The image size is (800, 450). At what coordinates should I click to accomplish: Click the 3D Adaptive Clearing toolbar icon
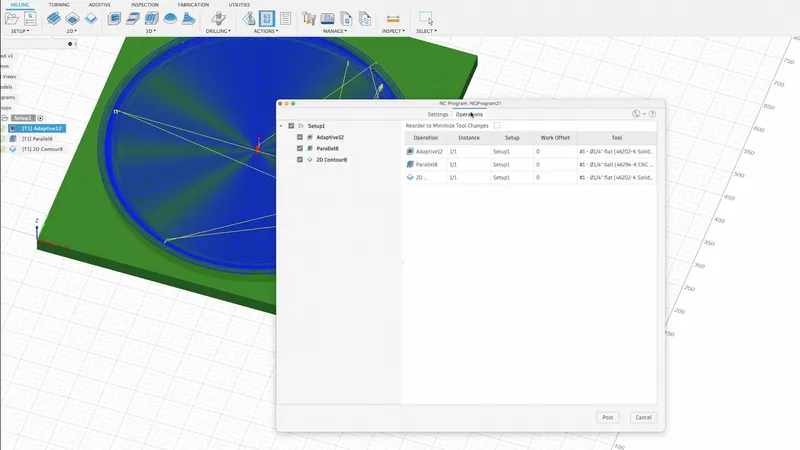tap(114, 18)
